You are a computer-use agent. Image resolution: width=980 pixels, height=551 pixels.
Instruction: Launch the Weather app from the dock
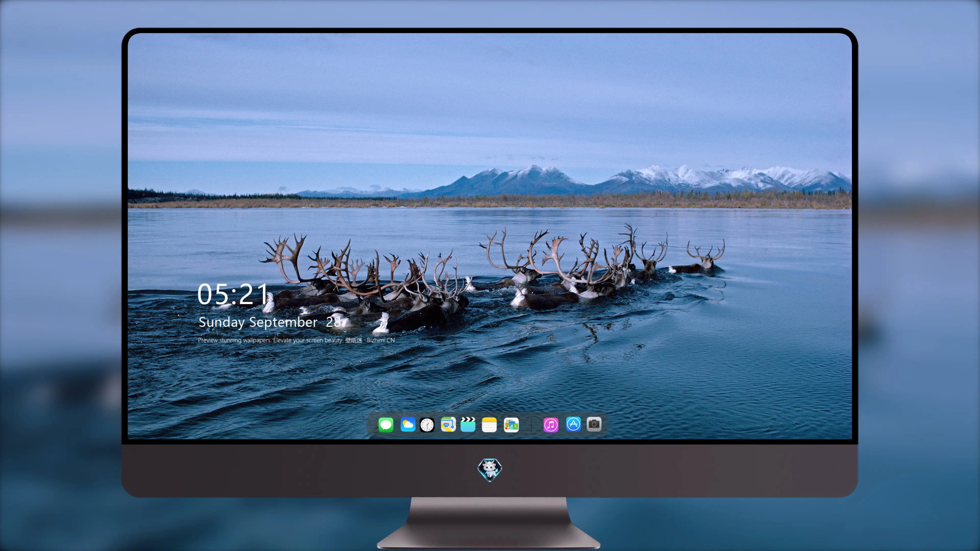point(408,424)
